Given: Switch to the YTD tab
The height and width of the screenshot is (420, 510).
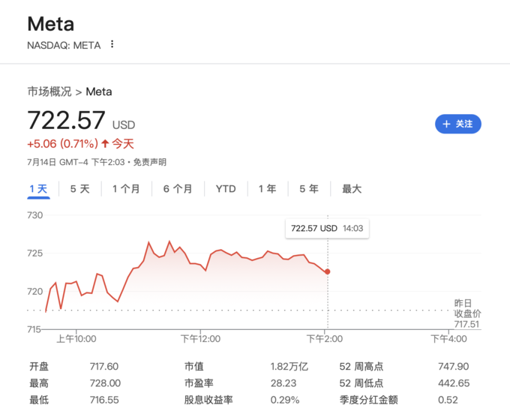Looking at the screenshot, I should [x=226, y=189].
